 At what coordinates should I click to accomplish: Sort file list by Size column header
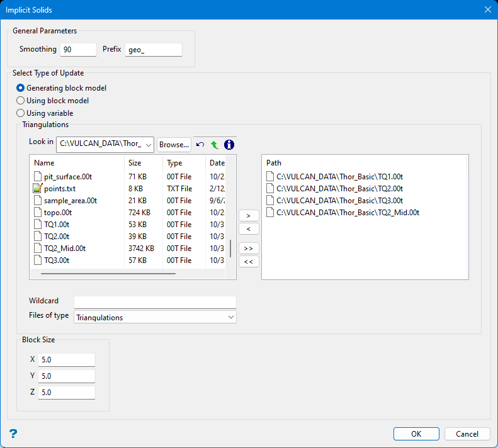135,163
